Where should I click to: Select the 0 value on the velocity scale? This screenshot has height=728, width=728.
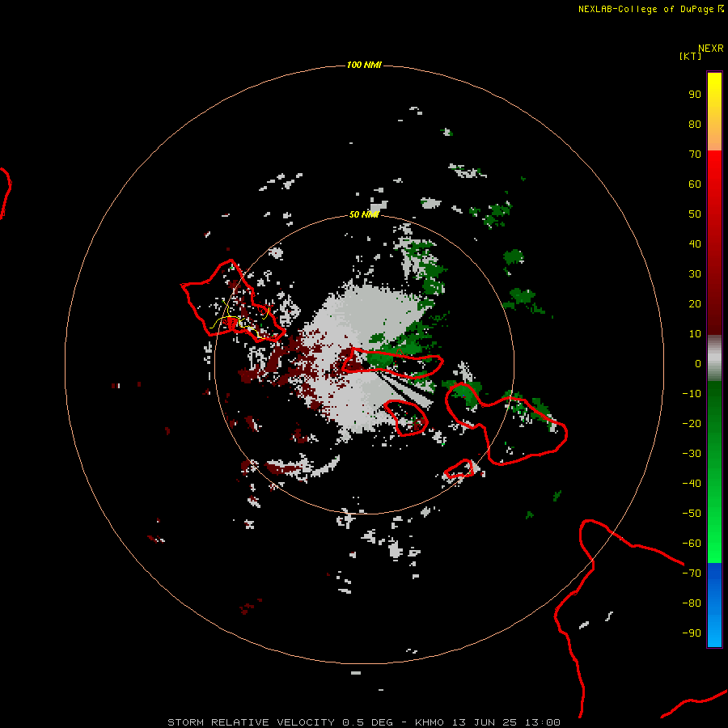[698, 363]
